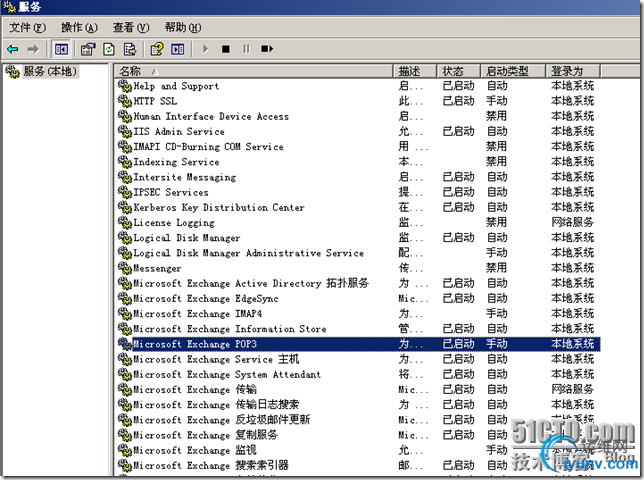Image resolution: width=644 pixels, height=480 pixels.
Task: Click 网络服务 login for License Logging
Action: click(573, 223)
